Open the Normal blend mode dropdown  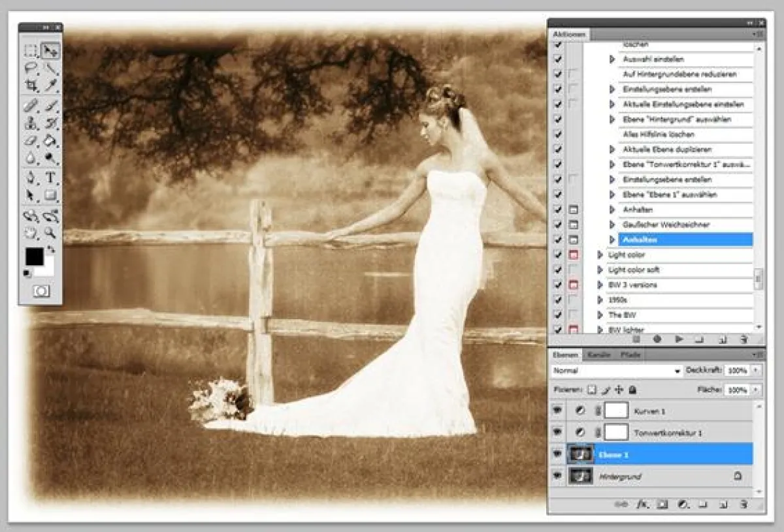[x=616, y=370]
